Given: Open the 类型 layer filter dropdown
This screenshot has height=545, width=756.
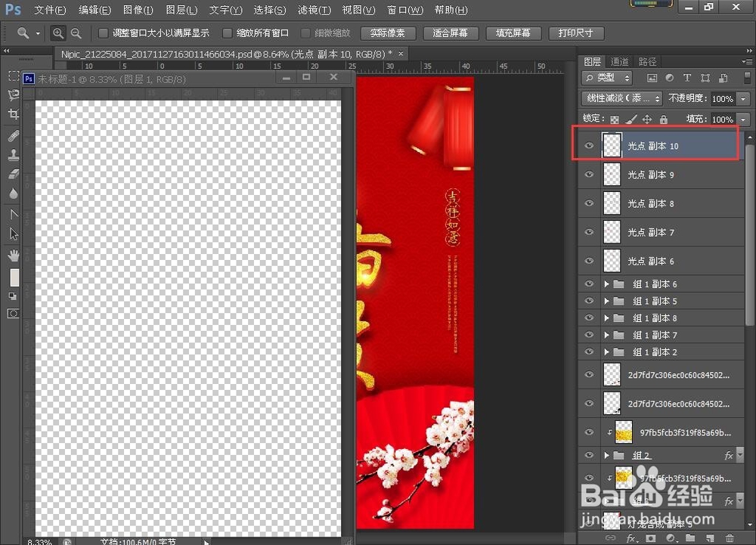Looking at the screenshot, I should (606, 78).
